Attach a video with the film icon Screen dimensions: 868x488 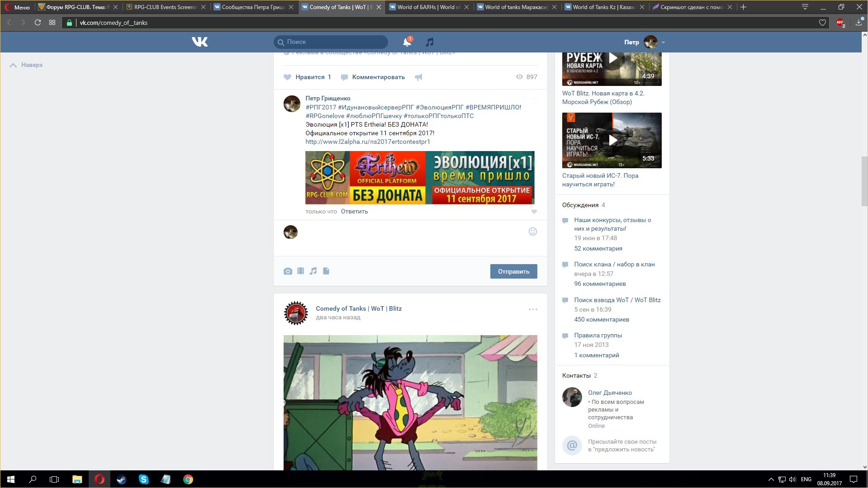(300, 271)
